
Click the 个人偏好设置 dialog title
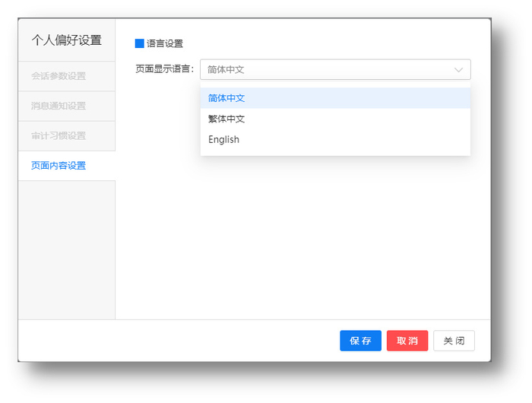(66, 40)
